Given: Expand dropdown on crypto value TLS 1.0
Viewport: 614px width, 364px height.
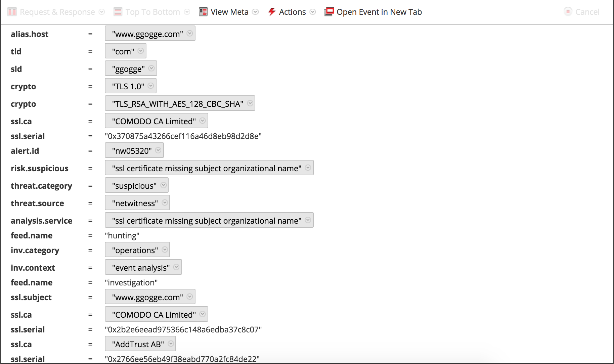Looking at the screenshot, I should 150,86.
